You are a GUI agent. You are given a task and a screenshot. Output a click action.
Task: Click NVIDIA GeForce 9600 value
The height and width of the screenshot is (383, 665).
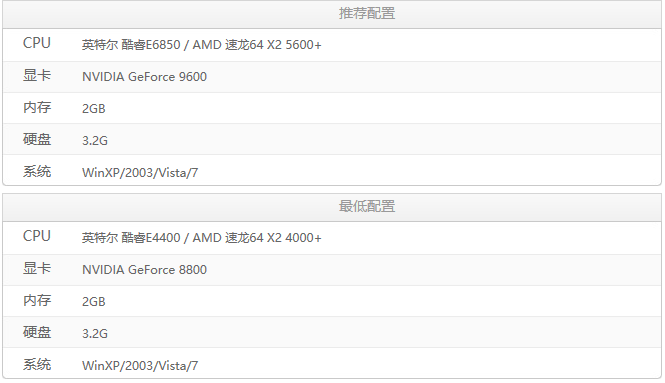click(x=144, y=77)
